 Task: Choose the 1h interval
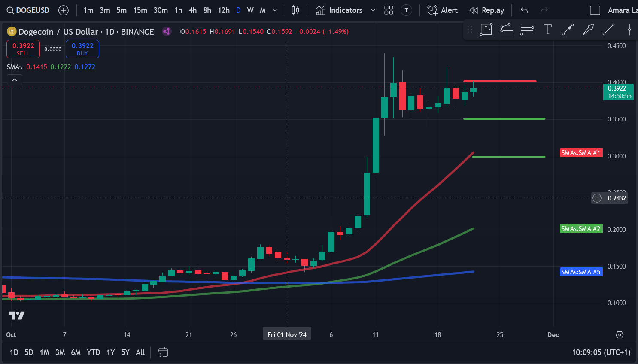click(178, 10)
